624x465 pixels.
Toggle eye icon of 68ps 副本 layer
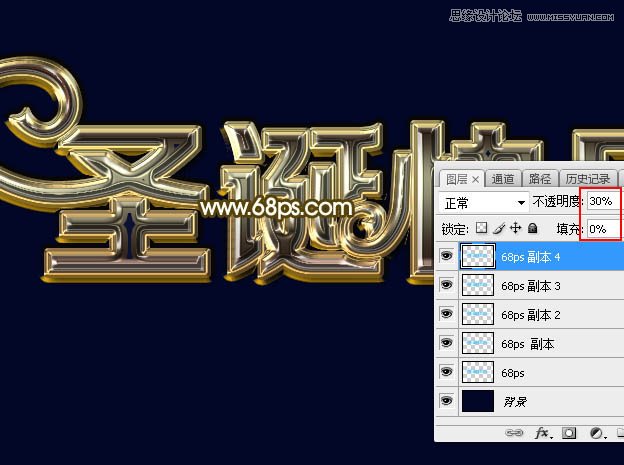point(447,343)
